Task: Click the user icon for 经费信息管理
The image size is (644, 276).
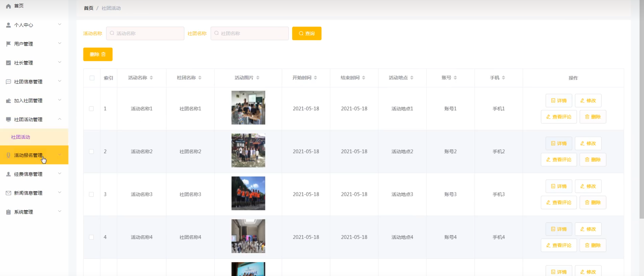Action: pyautogui.click(x=8, y=174)
